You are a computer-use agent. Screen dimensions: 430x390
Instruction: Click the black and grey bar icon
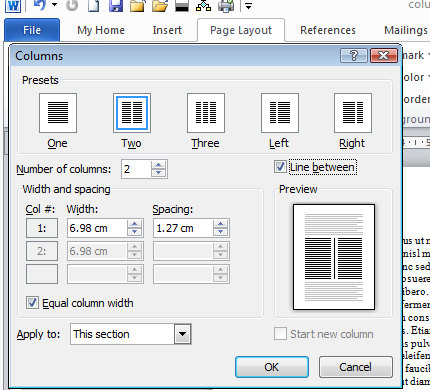[182, 6]
